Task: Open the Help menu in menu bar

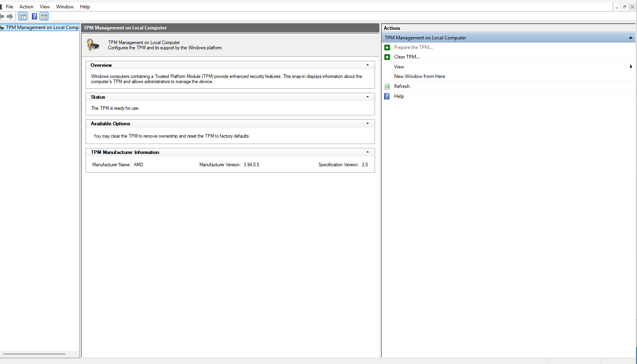Action: [x=85, y=7]
